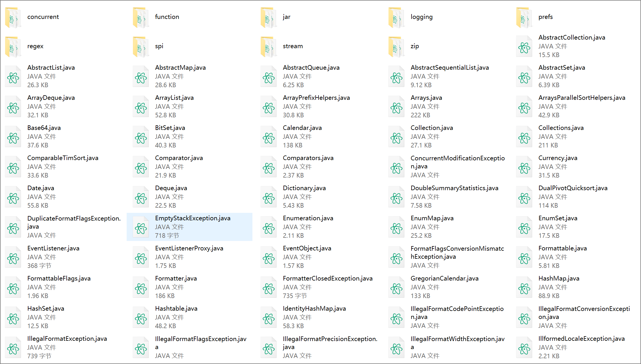Select the Formatter.java file icon
Image resolution: width=641 pixels, height=364 pixels.
[141, 287]
